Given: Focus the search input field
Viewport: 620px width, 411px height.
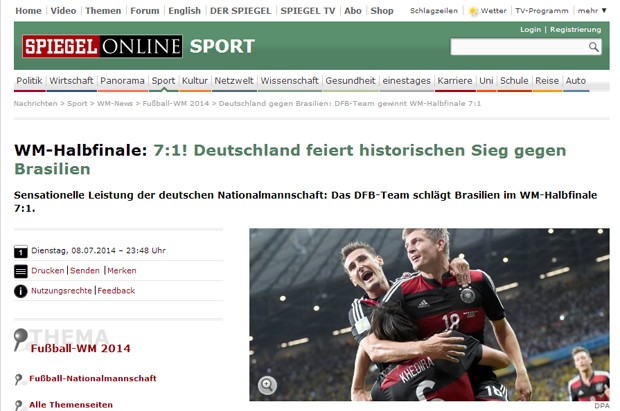Looking at the screenshot, I should point(518,47).
